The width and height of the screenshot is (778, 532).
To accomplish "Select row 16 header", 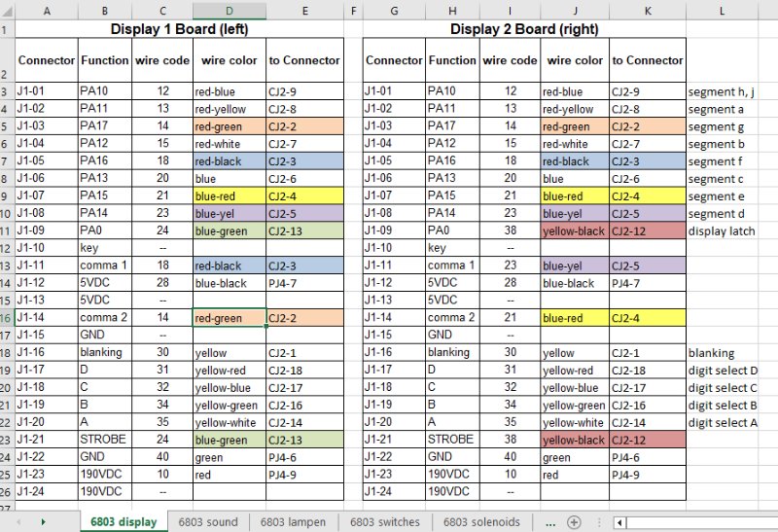I will (x=6, y=318).
